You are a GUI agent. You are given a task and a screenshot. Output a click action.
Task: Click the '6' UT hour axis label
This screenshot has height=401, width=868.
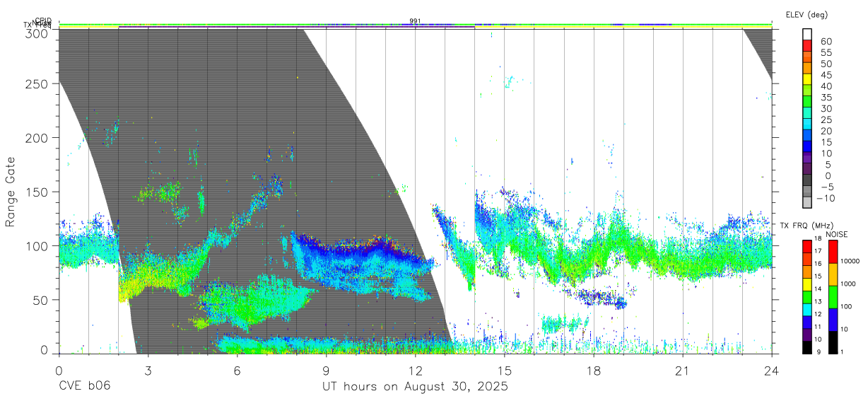point(237,371)
